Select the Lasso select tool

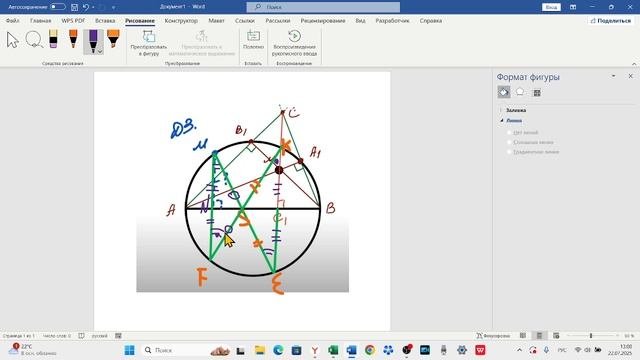[34, 40]
